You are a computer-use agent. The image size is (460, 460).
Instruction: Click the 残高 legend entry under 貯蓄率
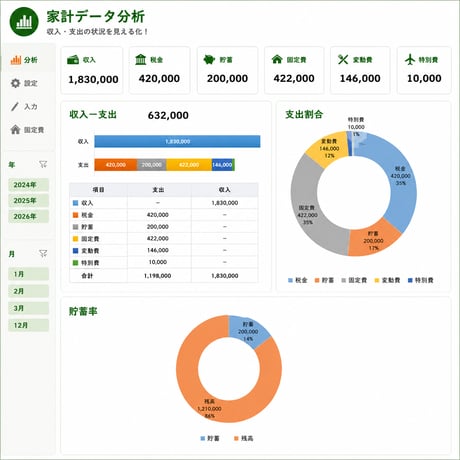point(244,438)
